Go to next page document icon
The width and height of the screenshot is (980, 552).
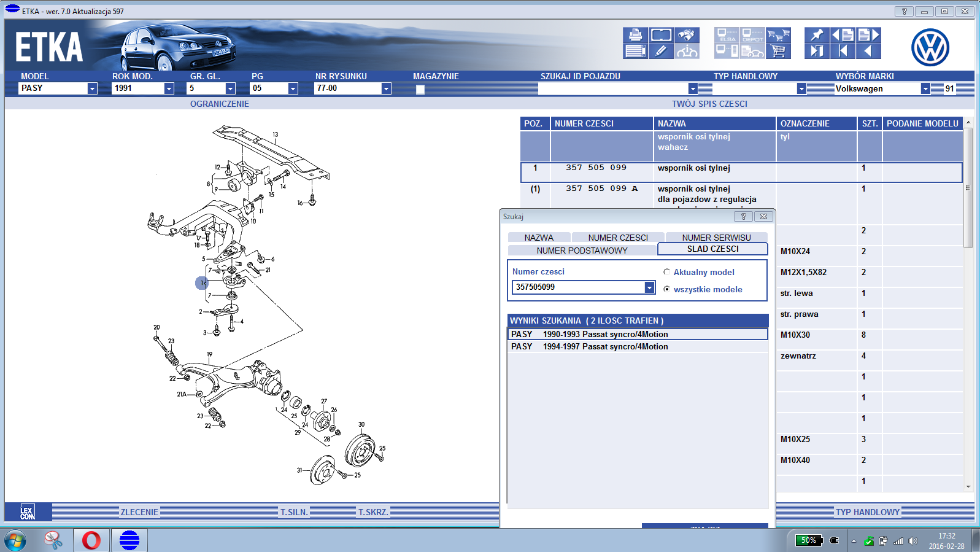[x=868, y=35]
